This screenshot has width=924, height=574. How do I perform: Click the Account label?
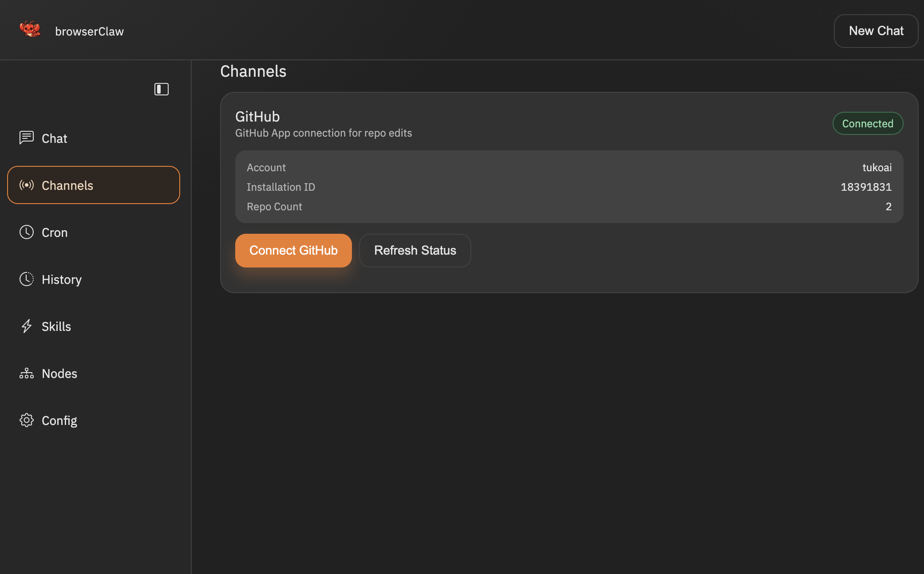click(x=266, y=167)
